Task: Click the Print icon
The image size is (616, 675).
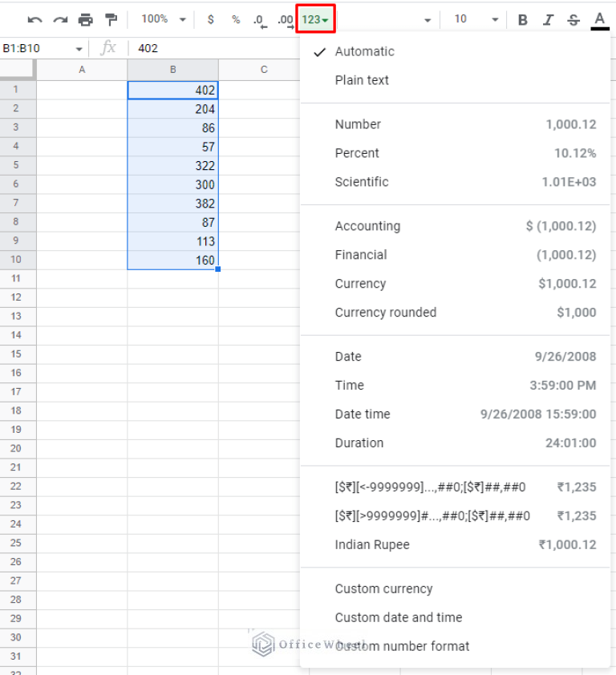Action: pos(86,19)
